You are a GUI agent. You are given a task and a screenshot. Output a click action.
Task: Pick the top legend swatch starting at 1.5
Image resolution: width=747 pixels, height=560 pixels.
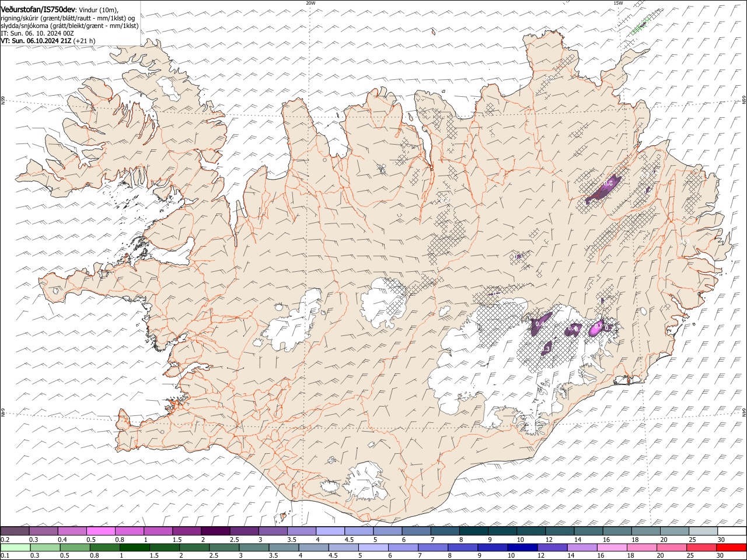tap(186, 531)
